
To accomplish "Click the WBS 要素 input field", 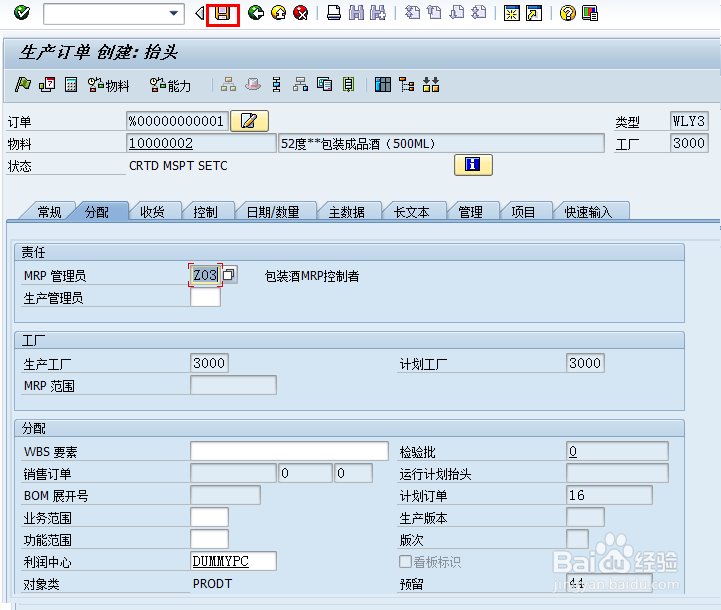I will point(289,451).
